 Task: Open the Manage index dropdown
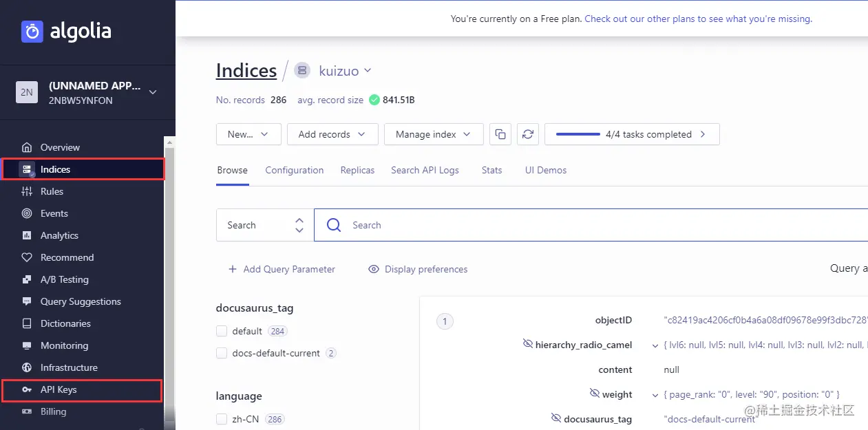pyautogui.click(x=434, y=134)
